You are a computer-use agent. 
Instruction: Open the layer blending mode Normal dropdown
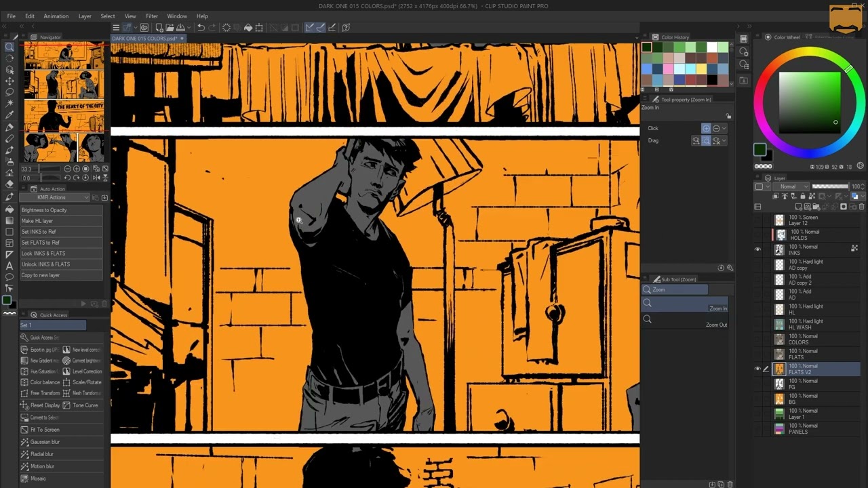[790, 186]
